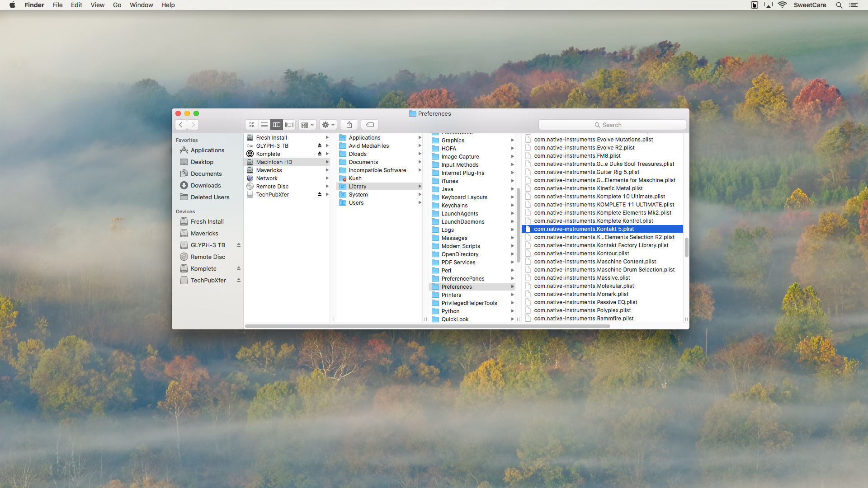This screenshot has height=488, width=868.
Task: Open Avid MediaFiles folder
Action: 380,145
